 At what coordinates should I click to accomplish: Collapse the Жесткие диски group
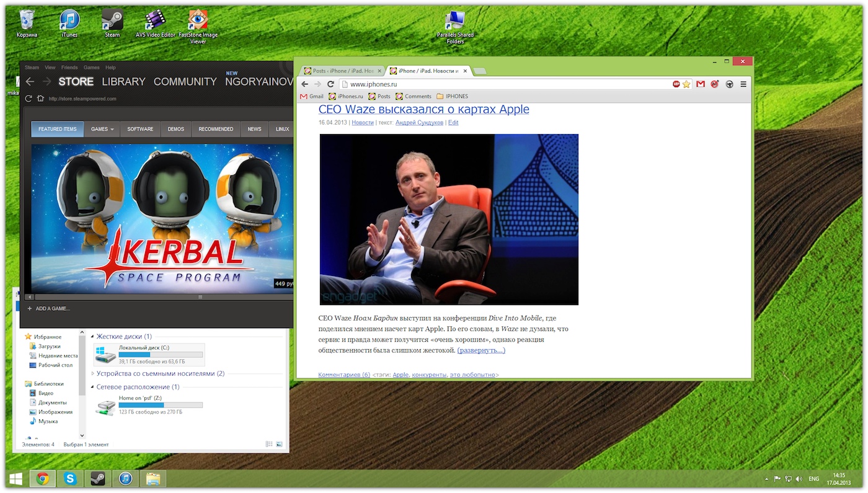(x=93, y=337)
